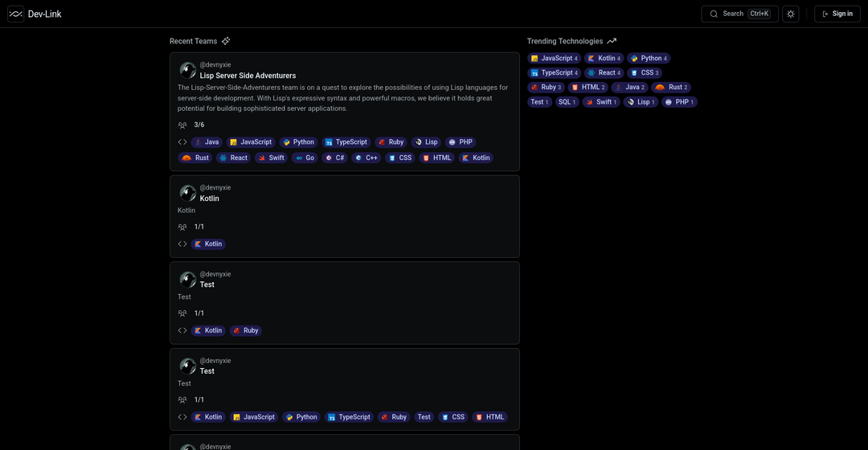This screenshot has height=450, width=868.
Task: Click the Ruby tag in the Test team card
Action: tap(246, 331)
